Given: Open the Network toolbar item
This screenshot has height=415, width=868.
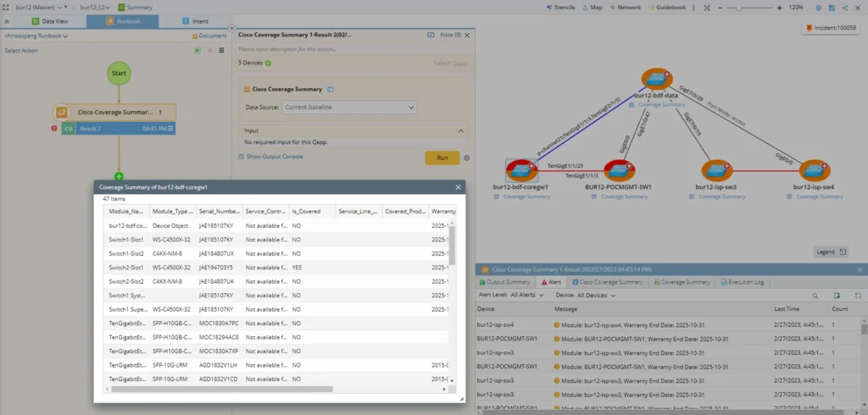Looking at the screenshot, I should pos(625,8).
